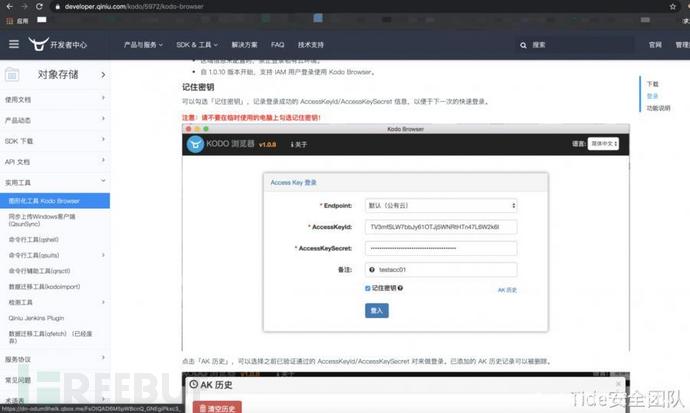
Task: Expand the 对象存储 header arrow
Action: click(x=103, y=75)
